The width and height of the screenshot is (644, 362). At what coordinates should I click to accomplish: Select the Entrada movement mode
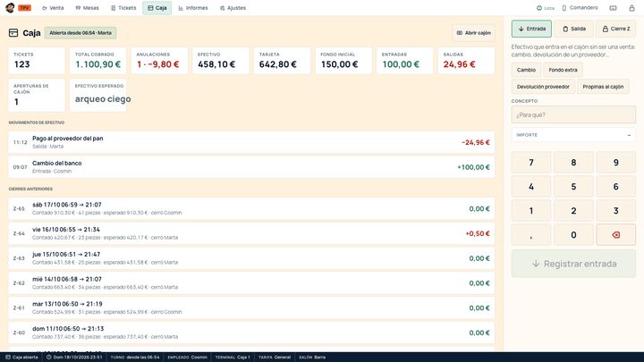tap(531, 29)
